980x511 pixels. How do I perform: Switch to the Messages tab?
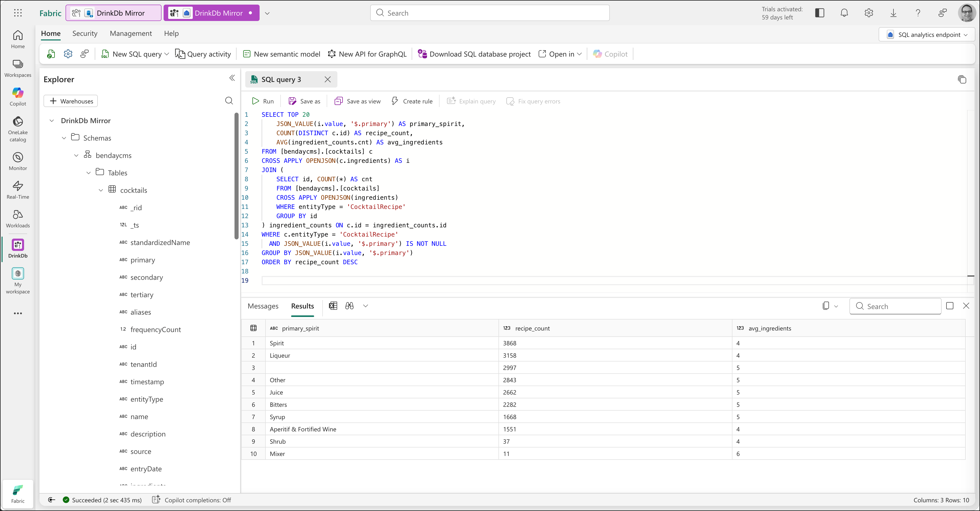[x=263, y=306]
